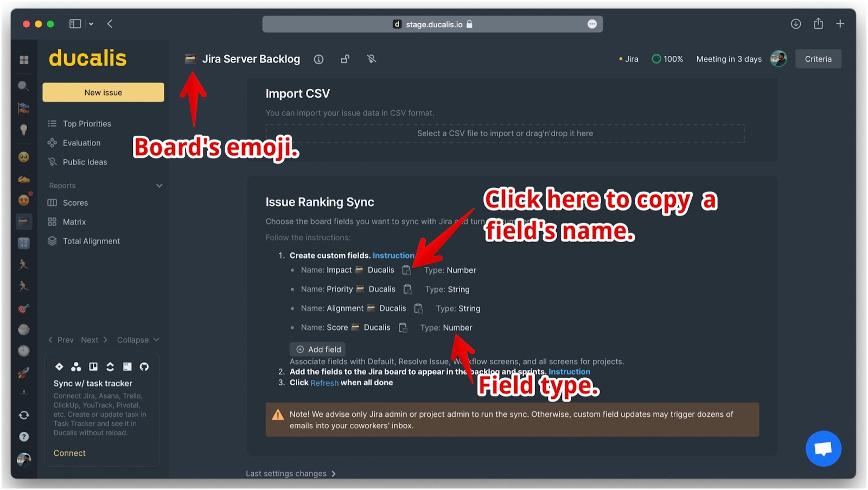Copy the Impact field name
Image resolution: width=868 pixels, height=490 pixels.
click(x=406, y=270)
